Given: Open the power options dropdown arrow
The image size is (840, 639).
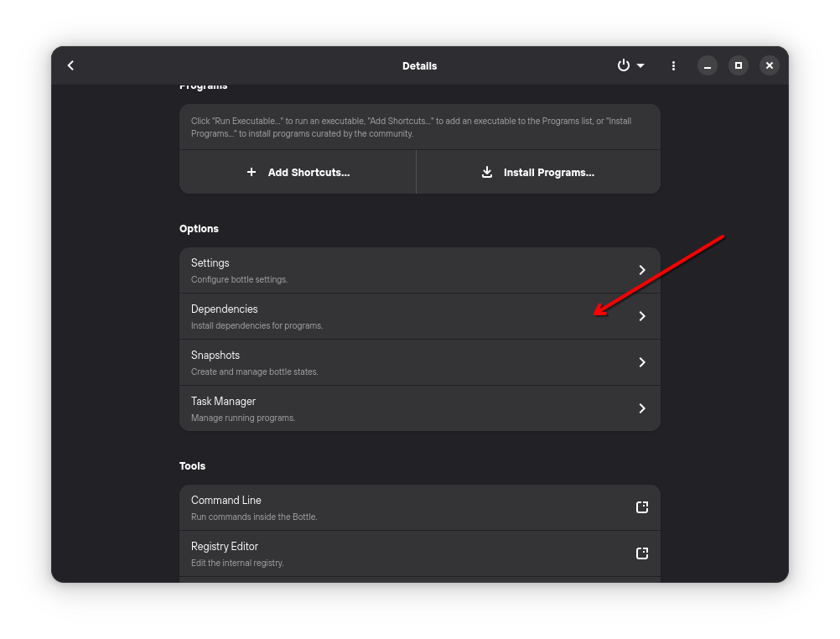Looking at the screenshot, I should [640, 65].
